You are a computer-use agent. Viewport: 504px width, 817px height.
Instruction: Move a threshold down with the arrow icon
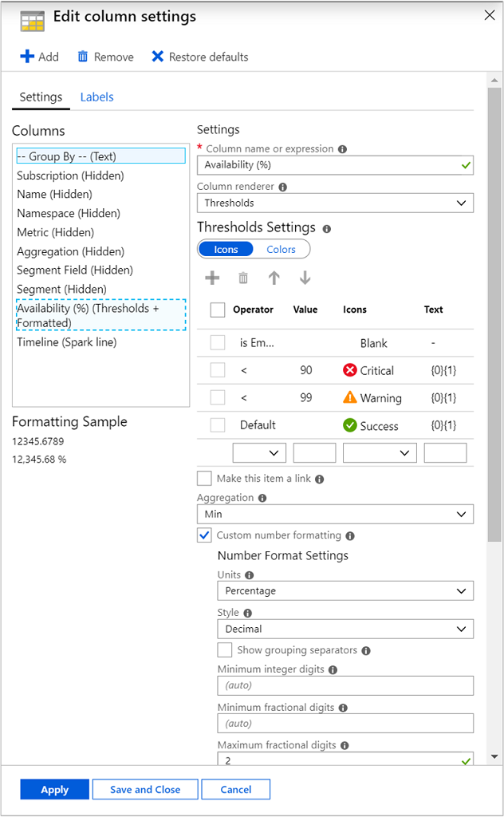(x=305, y=278)
